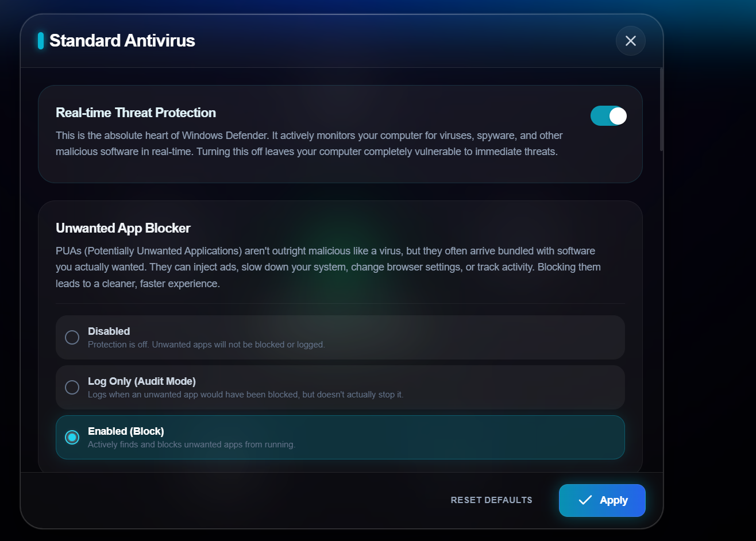This screenshot has height=541, width=756.
Task: Click the Log Only (Audit Mode) label
Action: (141, 381)
